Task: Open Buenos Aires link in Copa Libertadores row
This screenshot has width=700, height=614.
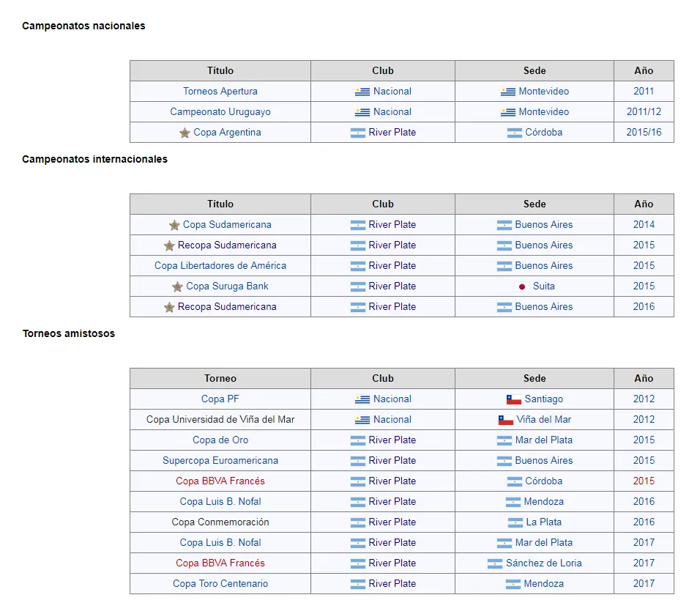Action: point(544,265)
